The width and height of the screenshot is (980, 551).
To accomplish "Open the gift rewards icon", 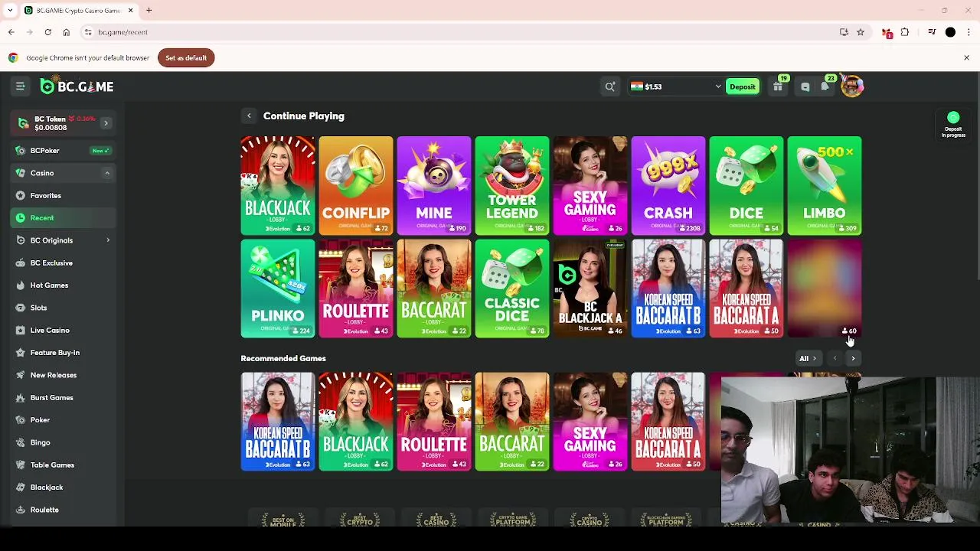I will click(x=778, y=86).
